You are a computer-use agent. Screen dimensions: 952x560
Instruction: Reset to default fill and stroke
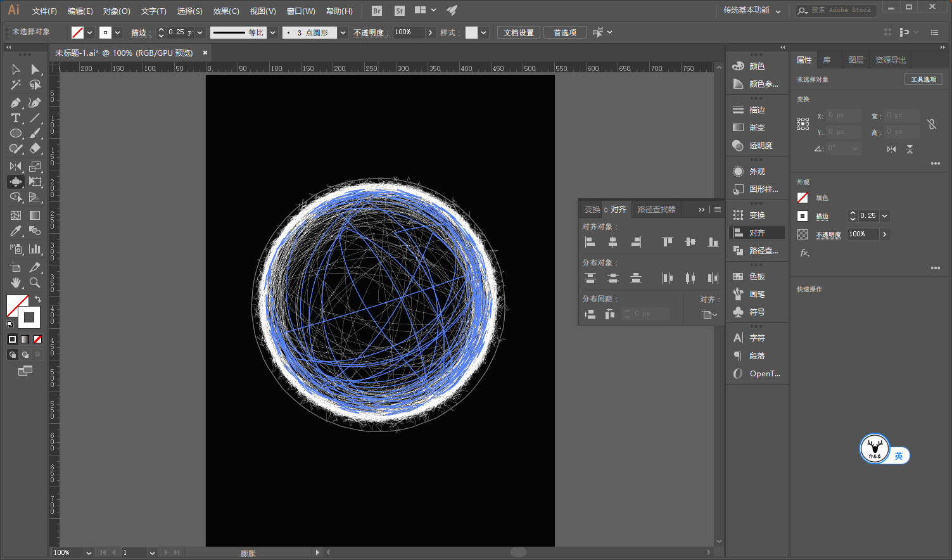point(10,324)
